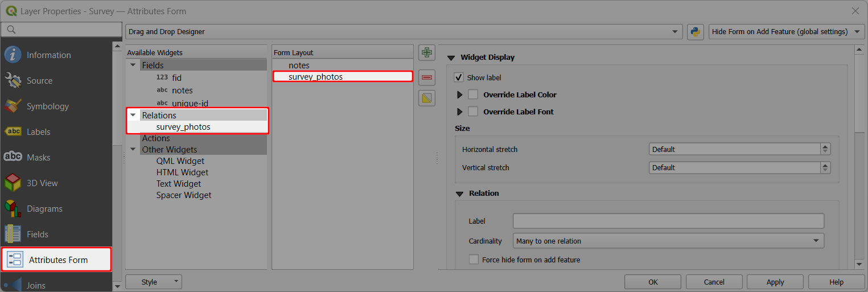Select the HTML Widget item
The height and width of the screenshot is (292, 868).
[182, 172]
